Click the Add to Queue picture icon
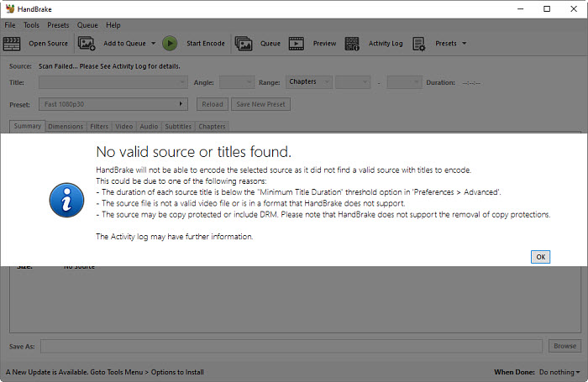Screen dimensions: 588x382 87,44
